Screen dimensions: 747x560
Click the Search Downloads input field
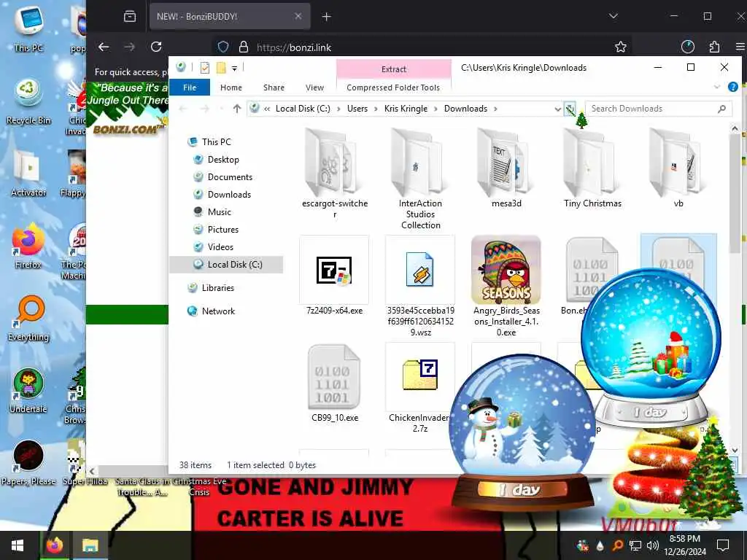(657, 109)
